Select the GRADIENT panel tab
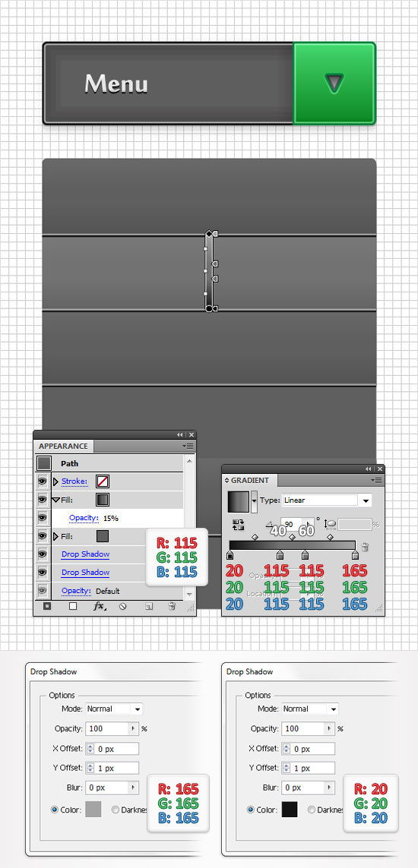The width and height of the screenshot is (418, 868). (250, 481)
